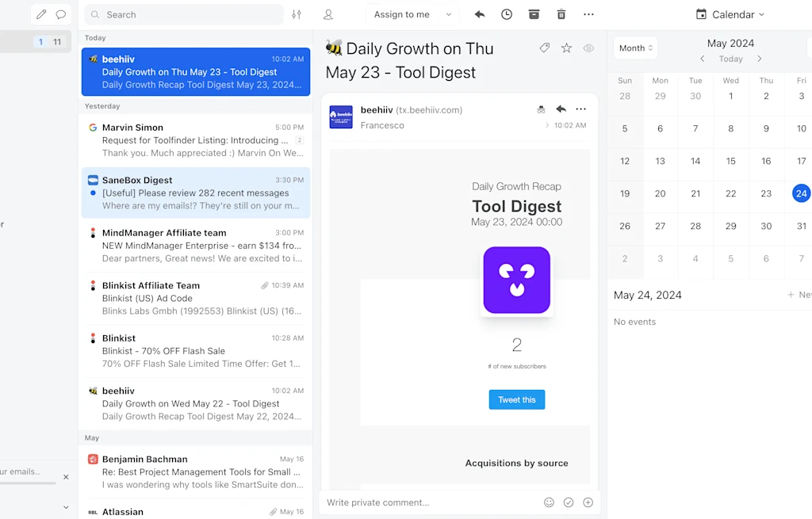This screenshot has height=519, width=812.
Task: Select May 31 in the calendar
Action: coord(801,226)
